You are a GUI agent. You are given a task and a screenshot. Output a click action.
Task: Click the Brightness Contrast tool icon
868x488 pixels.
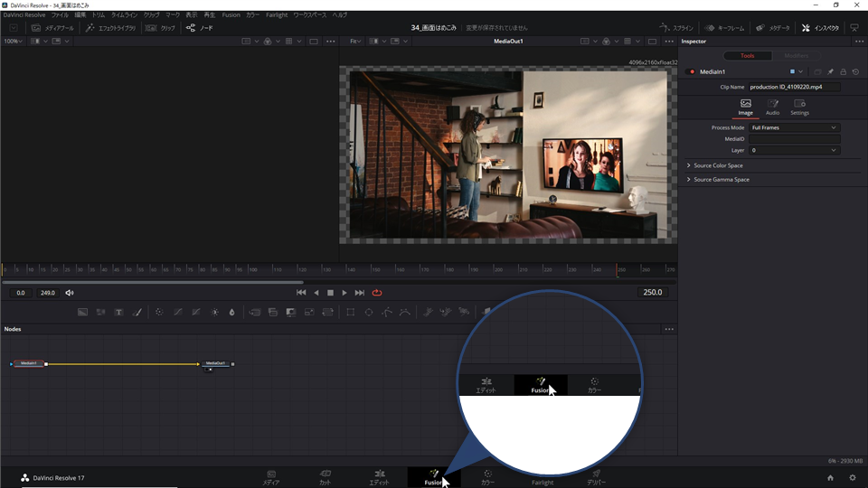coord(215,312)
